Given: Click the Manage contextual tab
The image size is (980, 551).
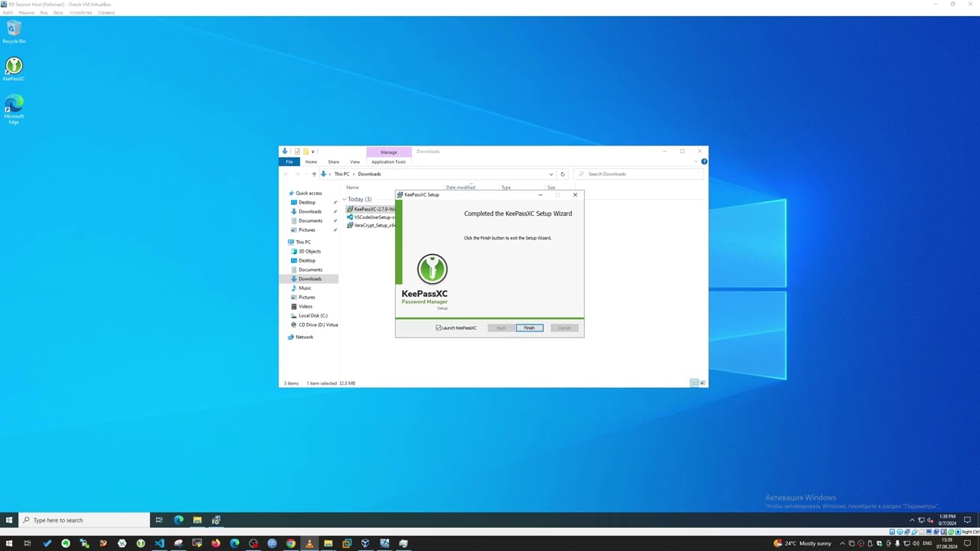Looking at the screenshot, I should click(389, 152).
